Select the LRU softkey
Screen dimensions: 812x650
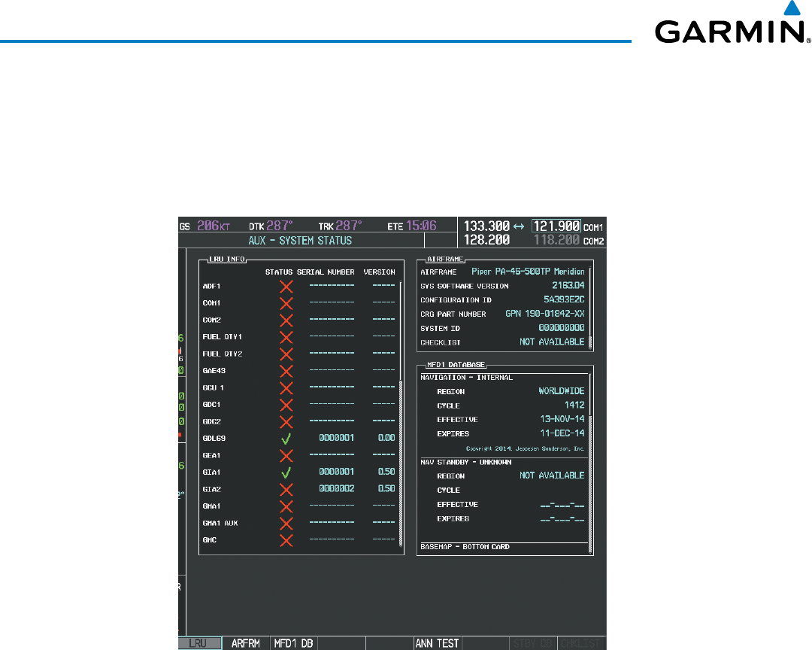(200, 643)
